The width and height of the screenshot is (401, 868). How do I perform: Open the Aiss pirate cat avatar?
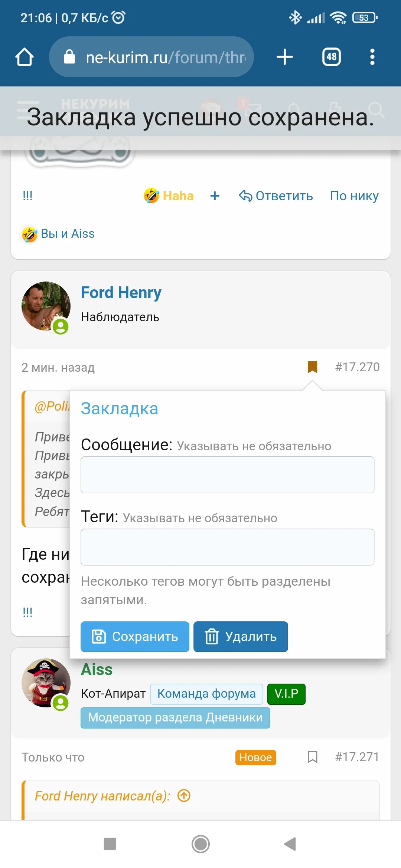pos(46,683)
